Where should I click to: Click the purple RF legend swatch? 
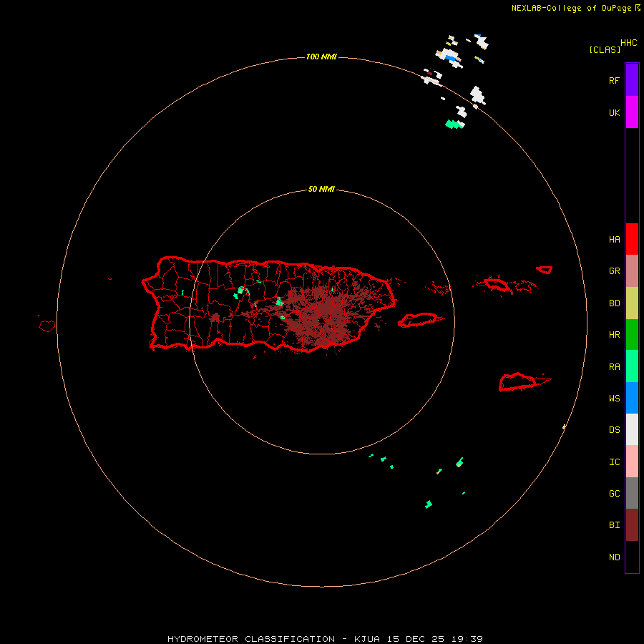[x=632, y=80]
